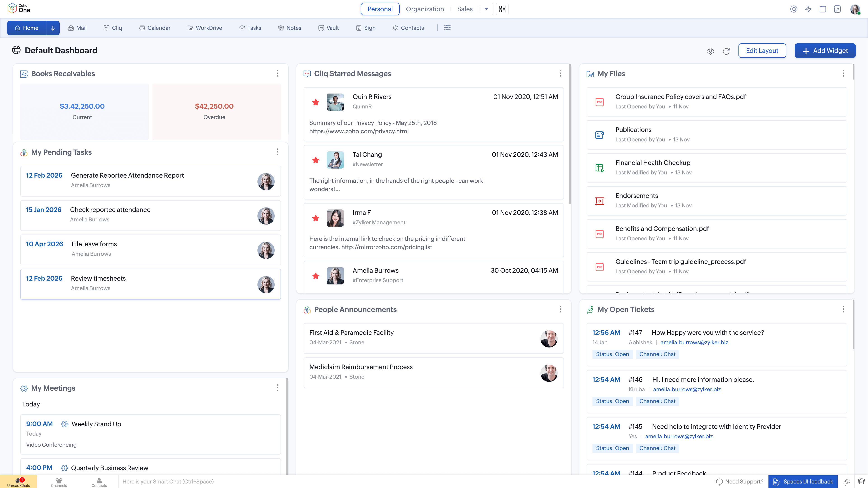Open the calendar icon in the top bar

pos(823,9)
